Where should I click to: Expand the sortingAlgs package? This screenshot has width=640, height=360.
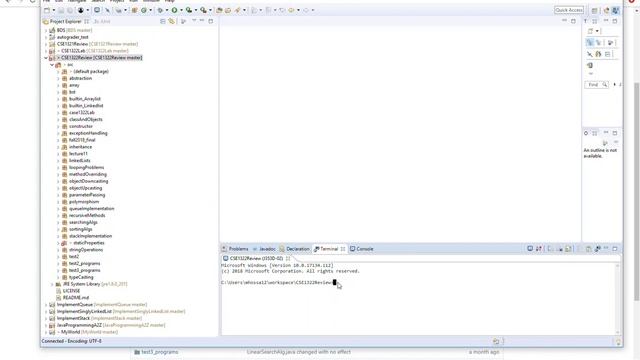click(x=58, y=229)
